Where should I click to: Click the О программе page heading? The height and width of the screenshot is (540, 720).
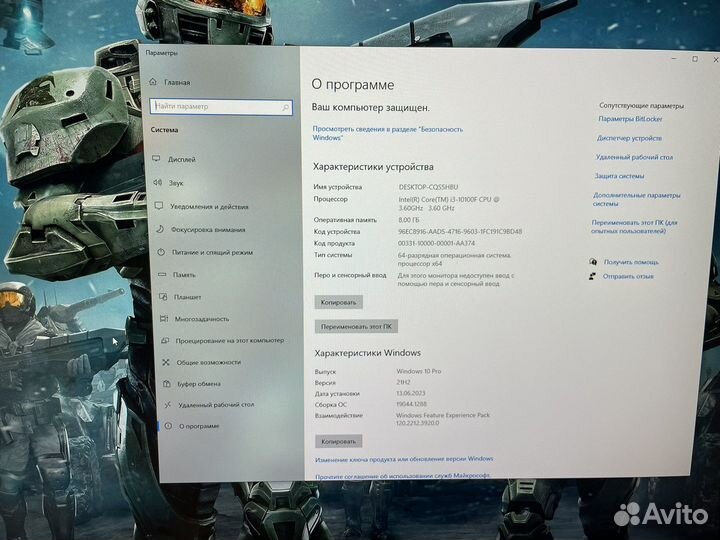tap(353, 85)
